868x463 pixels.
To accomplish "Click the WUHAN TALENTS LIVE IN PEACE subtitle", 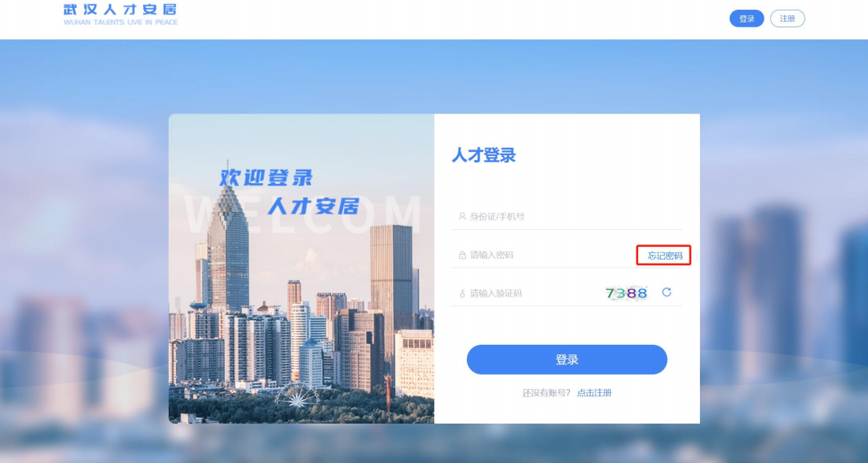I will (120, 23).
